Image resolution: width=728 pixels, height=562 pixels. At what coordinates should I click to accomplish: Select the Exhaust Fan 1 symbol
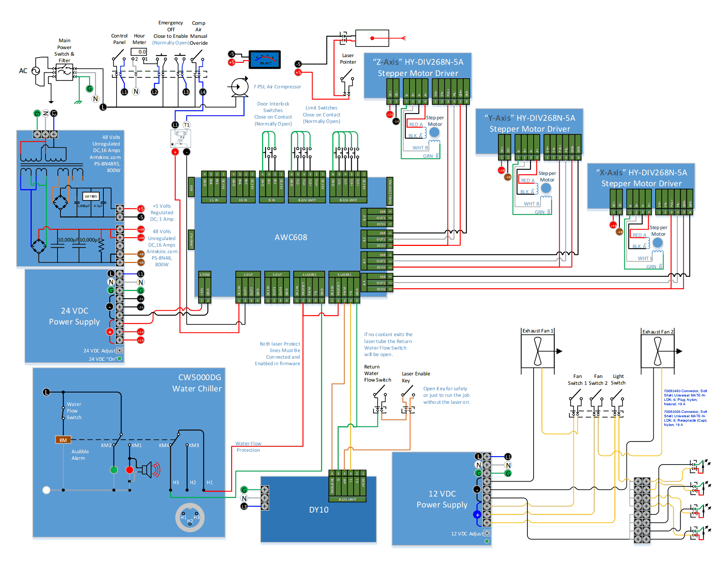[x=538, y=351]
